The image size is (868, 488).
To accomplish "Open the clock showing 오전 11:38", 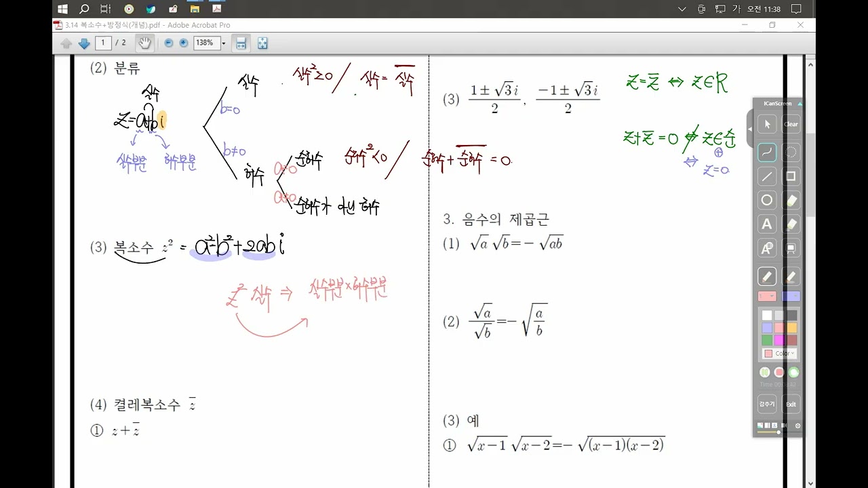I will [x=764, y=9].
